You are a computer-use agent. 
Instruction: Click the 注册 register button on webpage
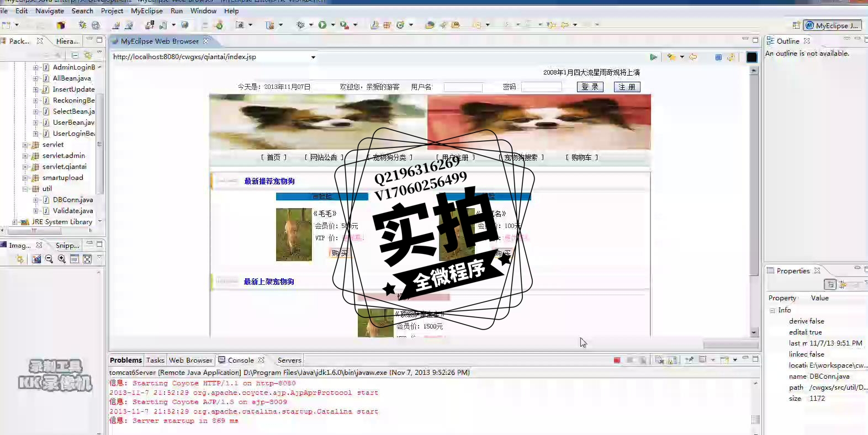627,87
